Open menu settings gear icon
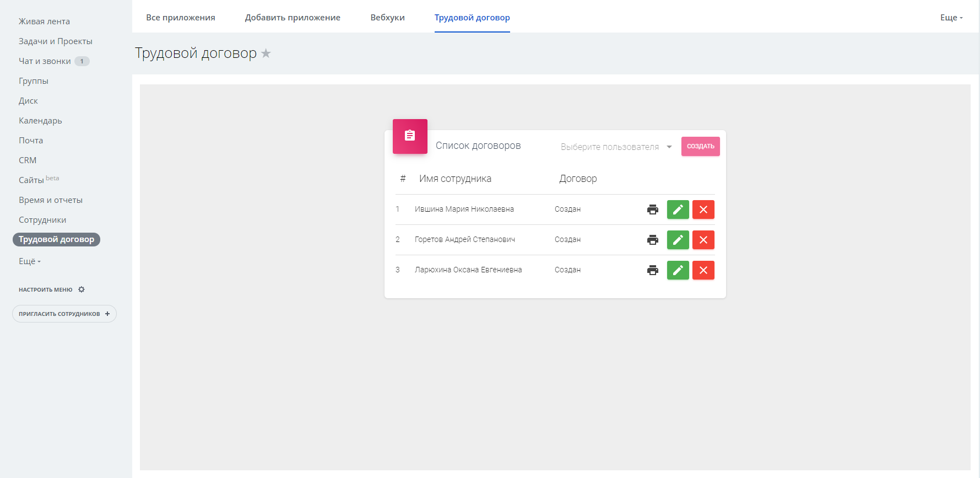This screenshot has width=980, height=478. (x=82, y=289)
